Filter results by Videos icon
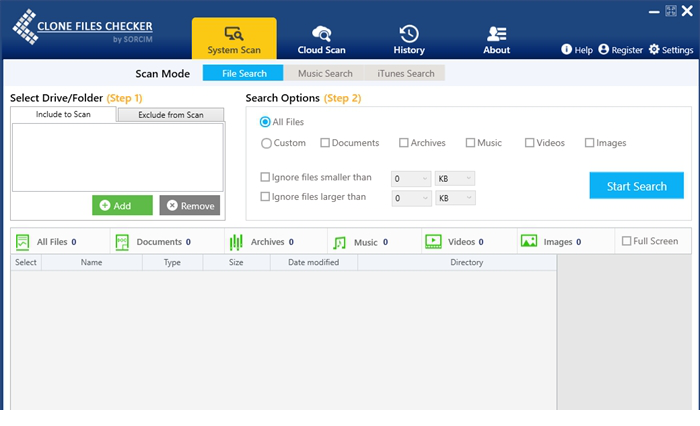 coord(433,242)
